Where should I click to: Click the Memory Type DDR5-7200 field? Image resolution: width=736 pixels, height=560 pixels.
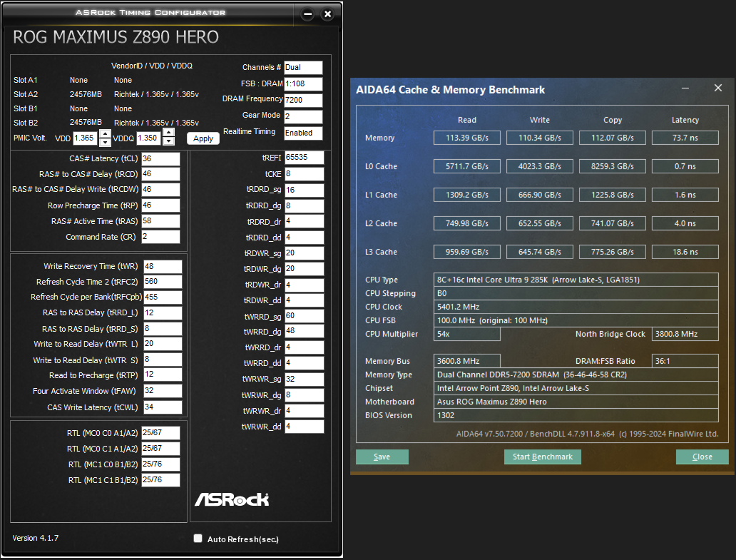(x=576, y=375)
